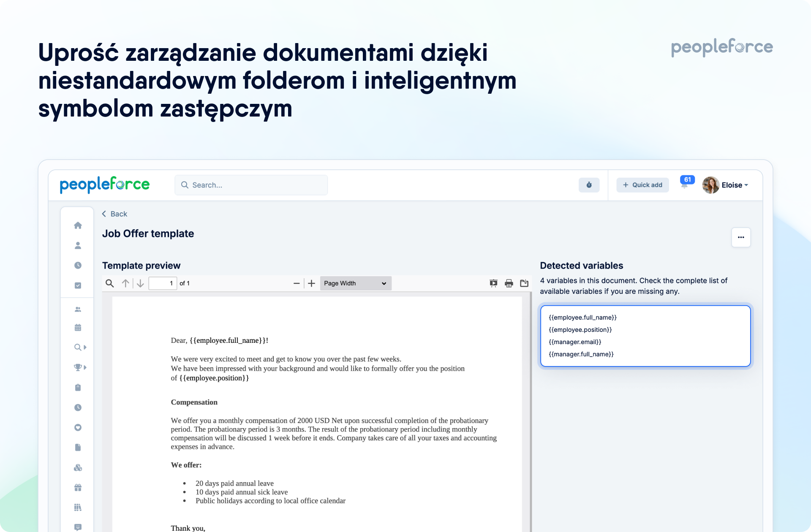
Task: Click the stopwatch timer button in header
Action: [x=589, y=185]
